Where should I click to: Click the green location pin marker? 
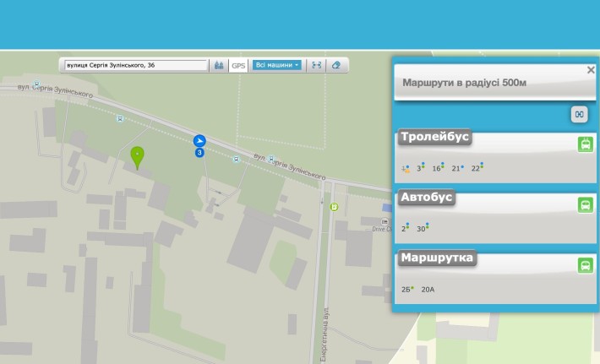[137, 156]
